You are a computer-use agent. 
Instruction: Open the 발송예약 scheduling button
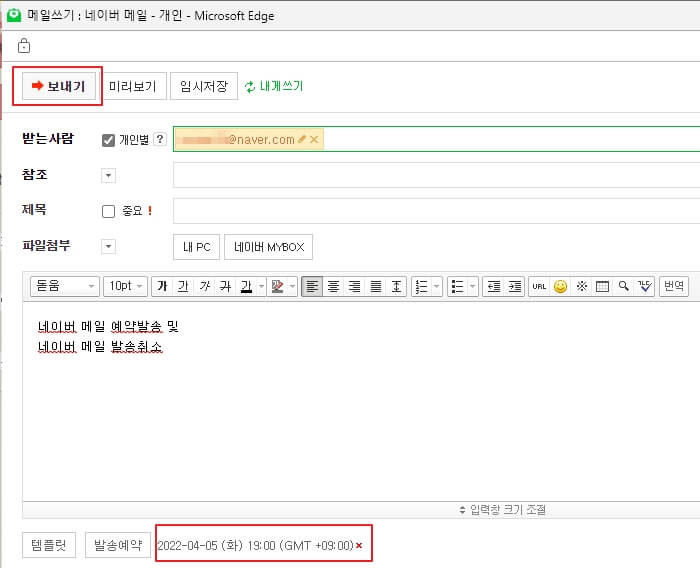118,545
